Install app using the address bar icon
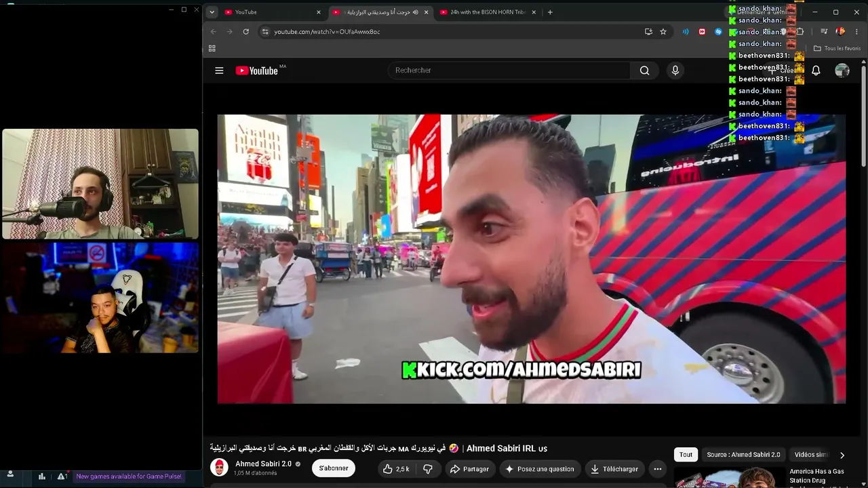Screen dimensions: 868x488 (x=648, y=31)
